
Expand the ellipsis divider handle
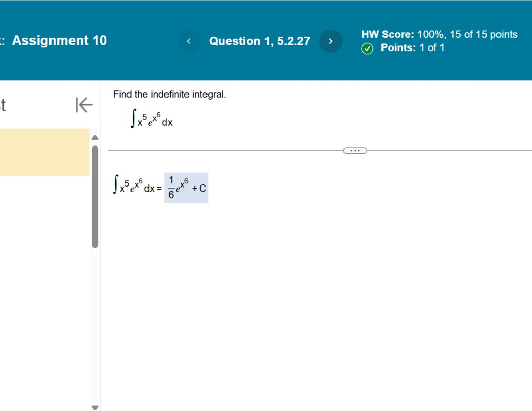[355, 151]
